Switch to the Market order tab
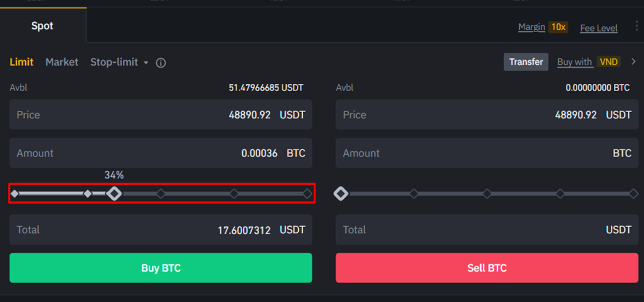644x302 pixels. [62, 62]
